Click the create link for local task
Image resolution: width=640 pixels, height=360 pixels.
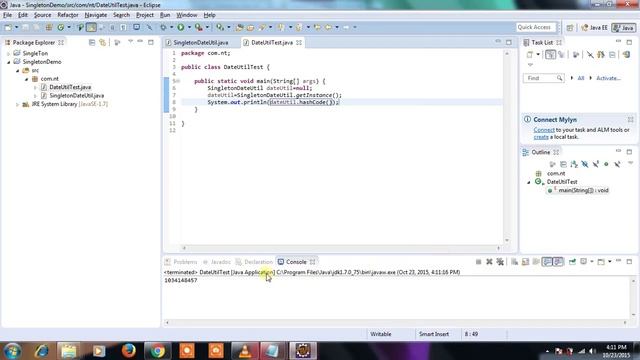[x=541, y=137]
